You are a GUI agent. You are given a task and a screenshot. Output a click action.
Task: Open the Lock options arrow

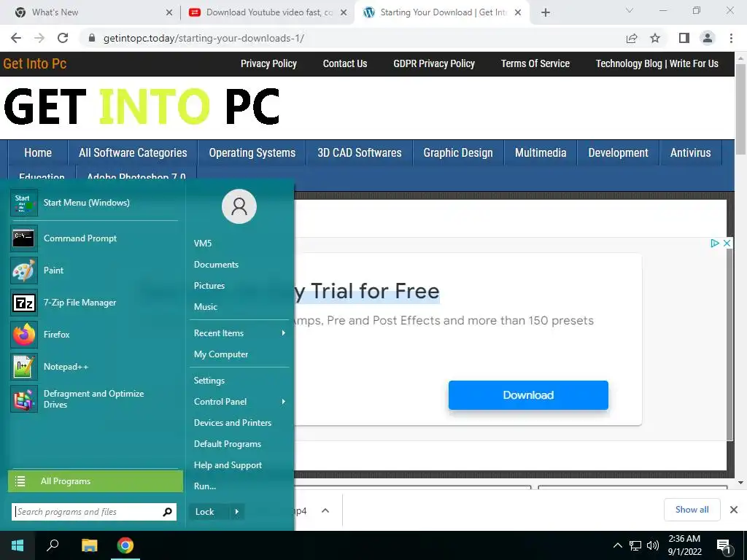[237, 512]
